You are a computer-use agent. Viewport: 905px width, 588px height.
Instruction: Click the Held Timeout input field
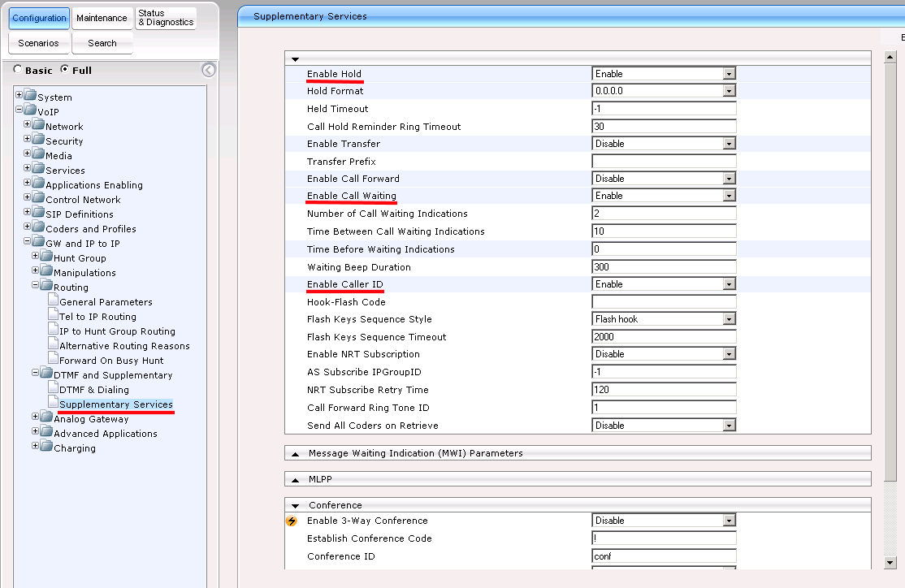[664, 109]
